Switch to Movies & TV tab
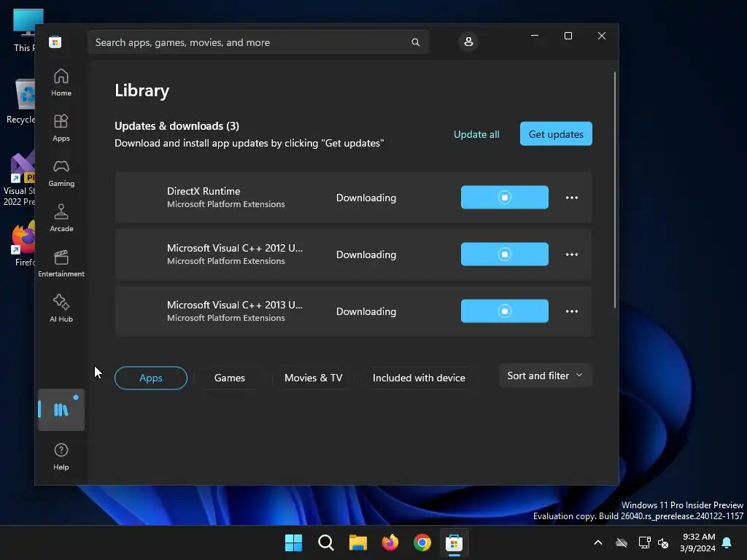 click(x=314, y=378)
